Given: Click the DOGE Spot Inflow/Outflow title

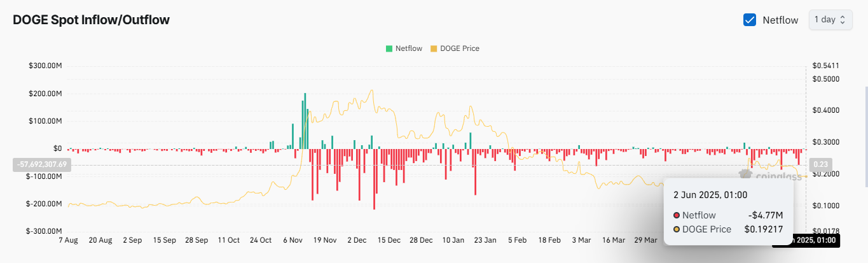Looking at the screenshot, I should [91, 20].
